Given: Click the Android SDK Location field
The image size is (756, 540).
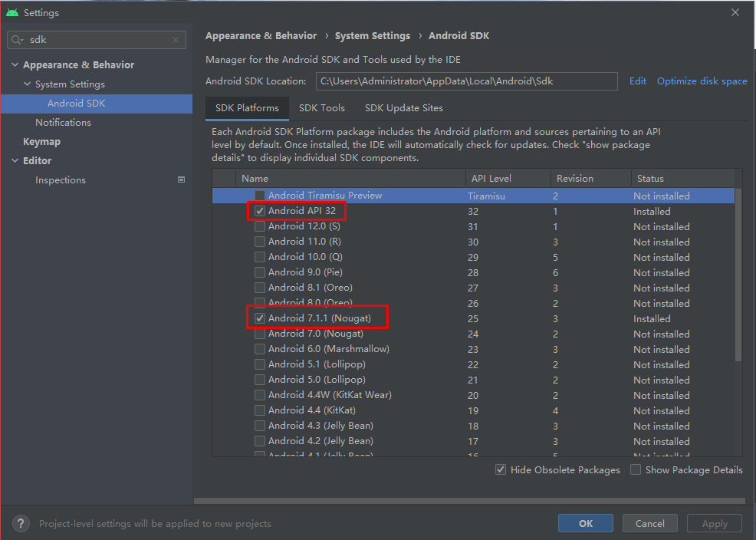Looking at the screenshot, I should tap(466, 81).
